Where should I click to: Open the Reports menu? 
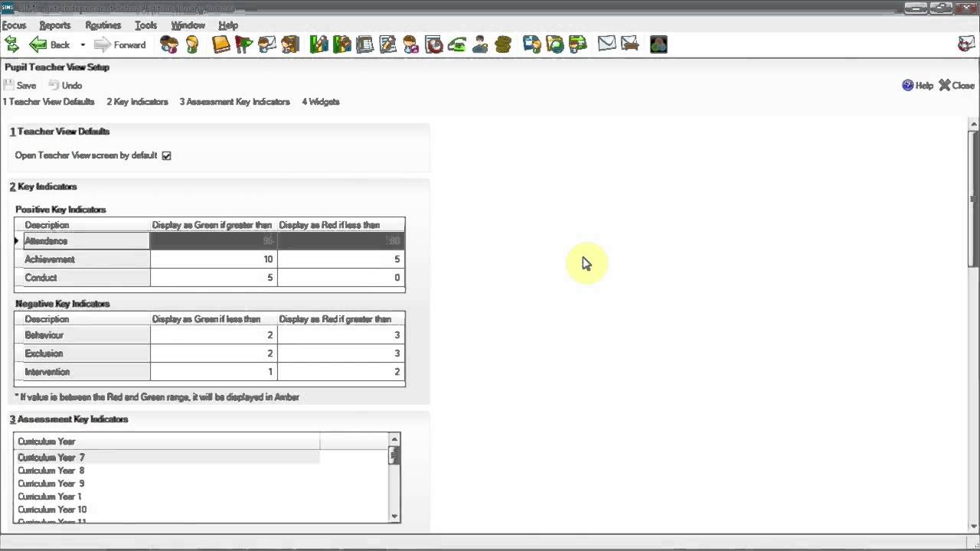coord(55,25)
